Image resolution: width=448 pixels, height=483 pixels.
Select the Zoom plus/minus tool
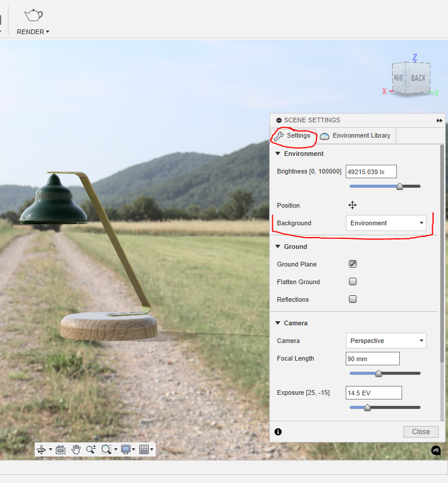pos(91,449)
